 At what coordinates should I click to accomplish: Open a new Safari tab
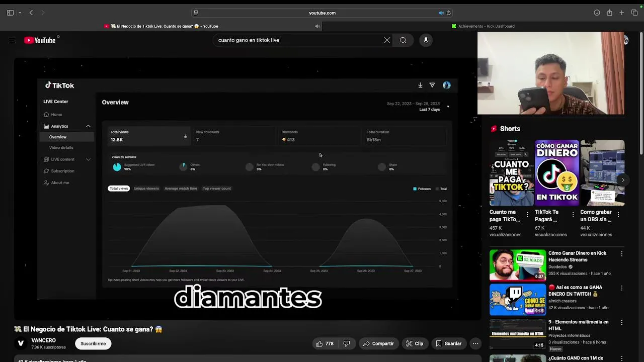click(622, 13)
